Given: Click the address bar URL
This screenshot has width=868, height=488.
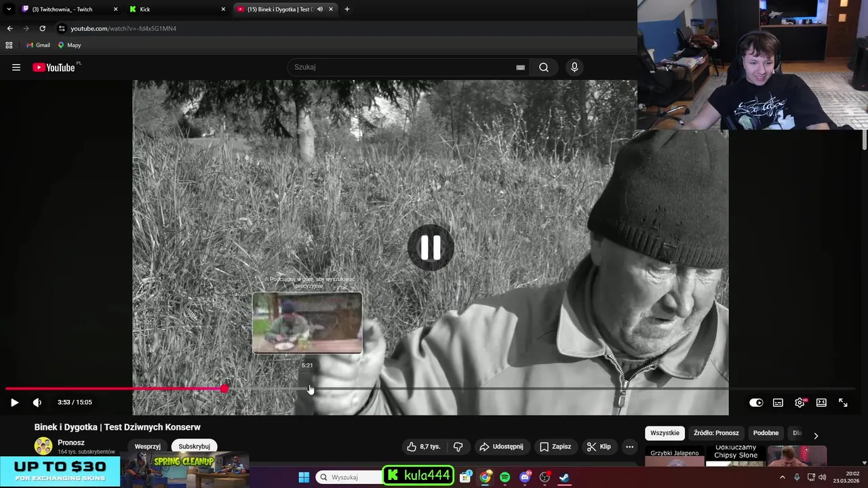Looking at the screenshot, I should (123, 28).
